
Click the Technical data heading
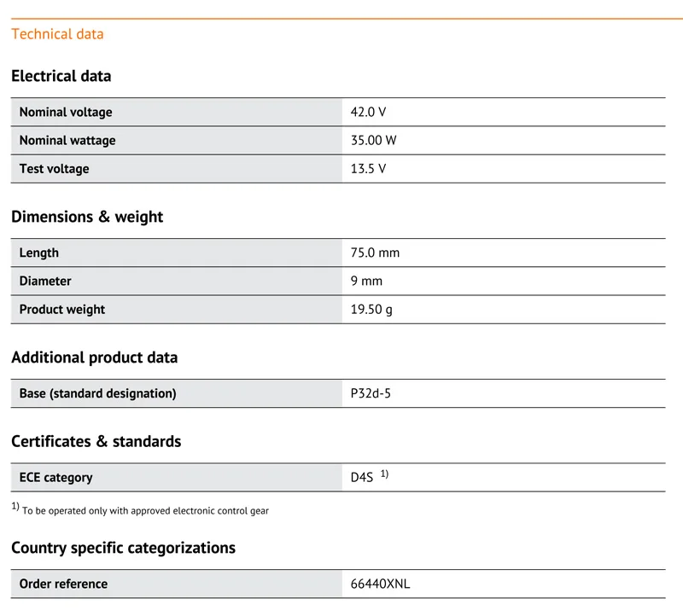point(57,34)
